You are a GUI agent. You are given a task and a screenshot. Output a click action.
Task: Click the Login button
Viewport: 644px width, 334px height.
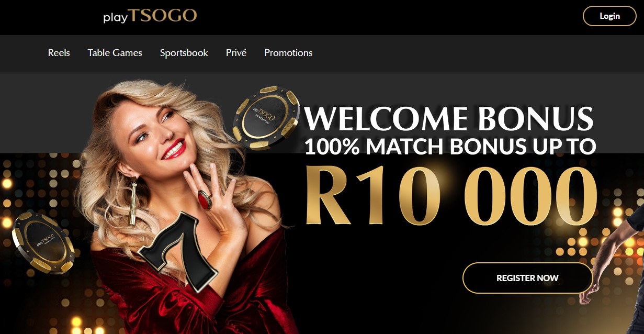click(x=609, y=16)
